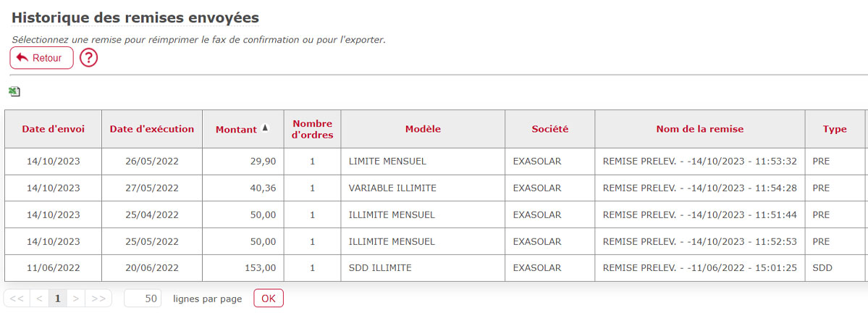Sort table by Modèle column header
Screen dimensions: 868x321
tap(423, 129)
